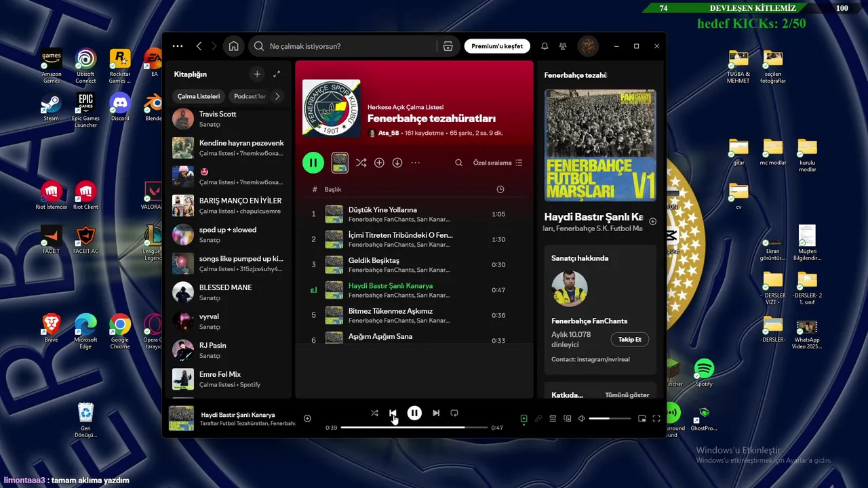Open BLESSED MANE artist

click(x=229, y=292)
